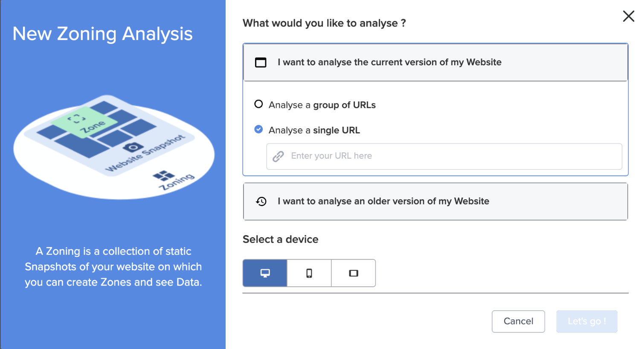
Task: Click the Cancel button
Action: 518,321
